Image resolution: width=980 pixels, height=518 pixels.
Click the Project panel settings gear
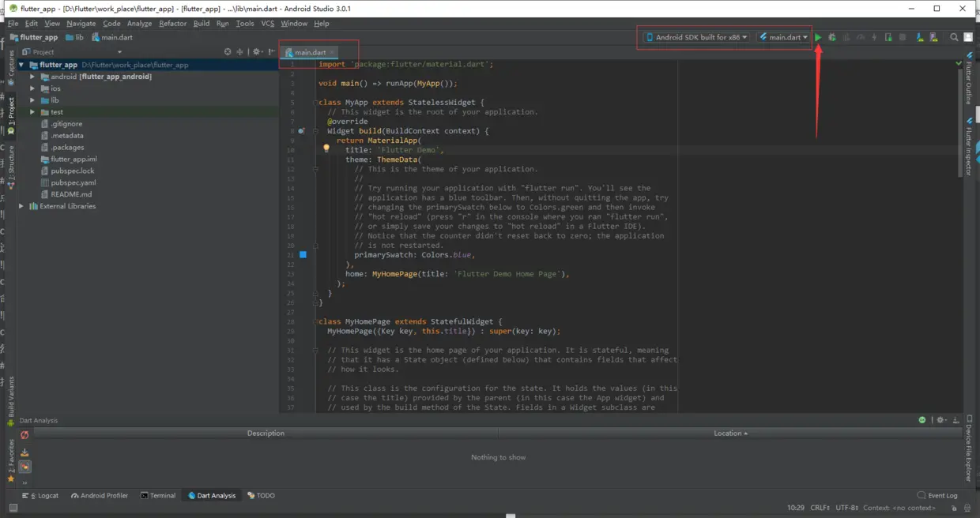[256, 52]
